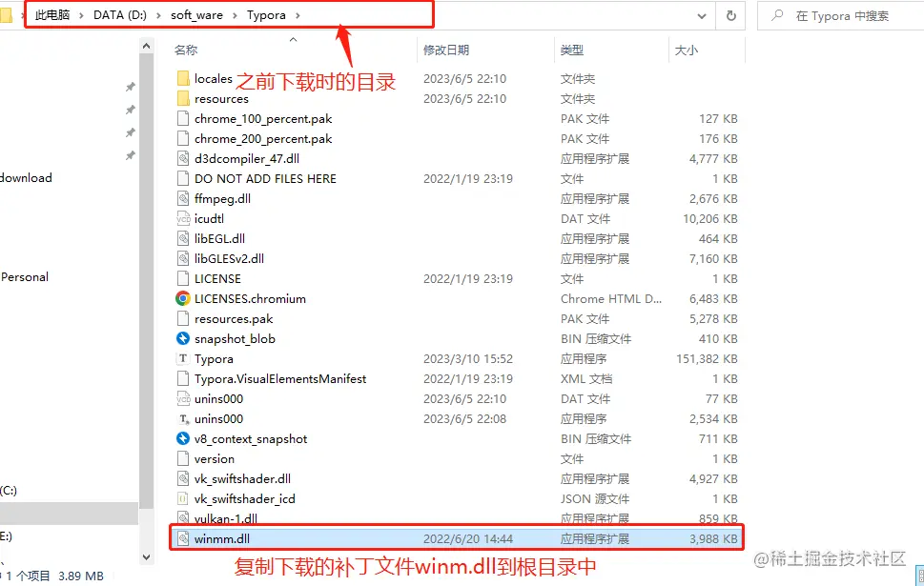The image size is (924, 586).
Task: Click the 3,988 KB size of winmm.dll
Action: [x=713, y=539]
